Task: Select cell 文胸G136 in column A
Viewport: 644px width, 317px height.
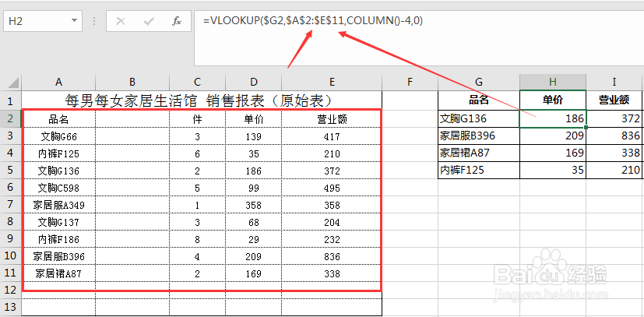Action: click(x=58, y=171)
